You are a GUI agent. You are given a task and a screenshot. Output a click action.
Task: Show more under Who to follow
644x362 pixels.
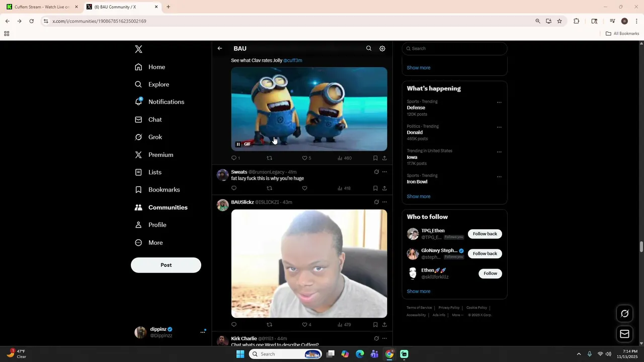coord(419,292)
